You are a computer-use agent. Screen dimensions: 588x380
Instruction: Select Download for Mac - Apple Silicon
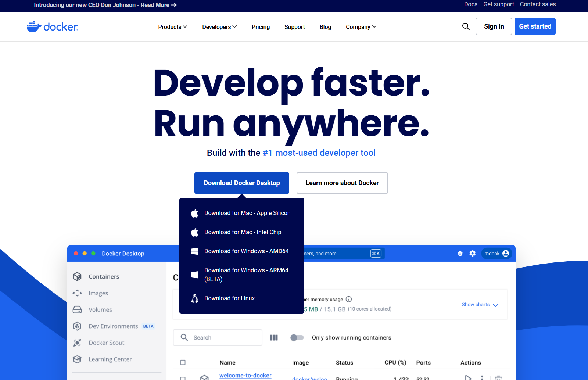click(x=242, y=213)
